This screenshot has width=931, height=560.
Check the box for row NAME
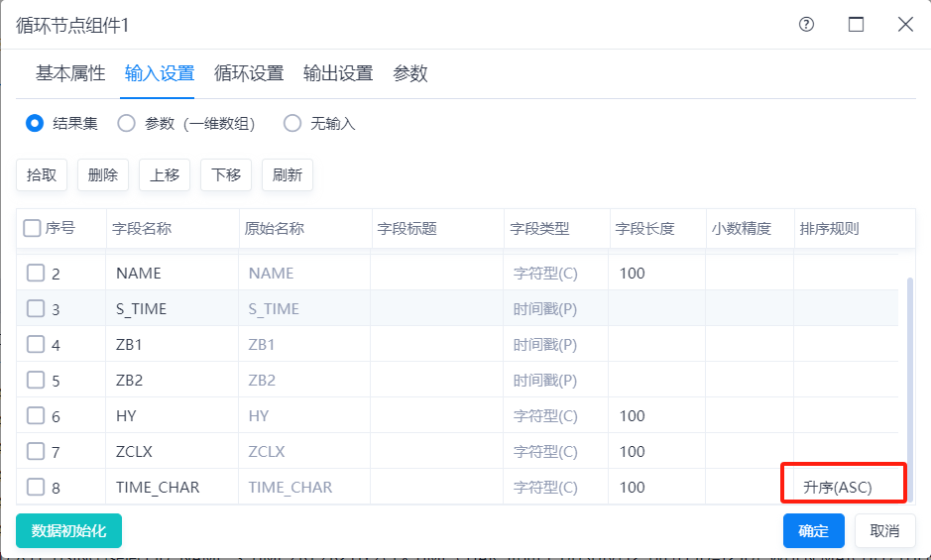36,273
